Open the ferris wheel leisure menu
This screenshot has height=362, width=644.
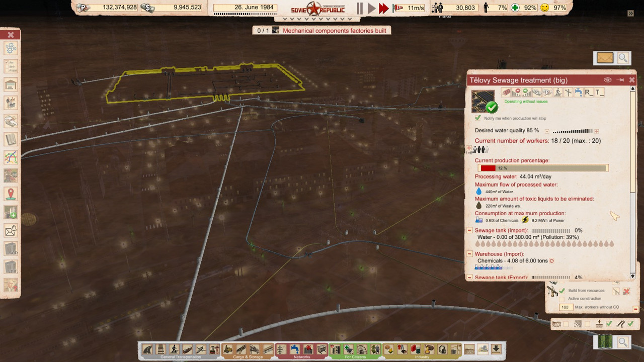[362, 349]
